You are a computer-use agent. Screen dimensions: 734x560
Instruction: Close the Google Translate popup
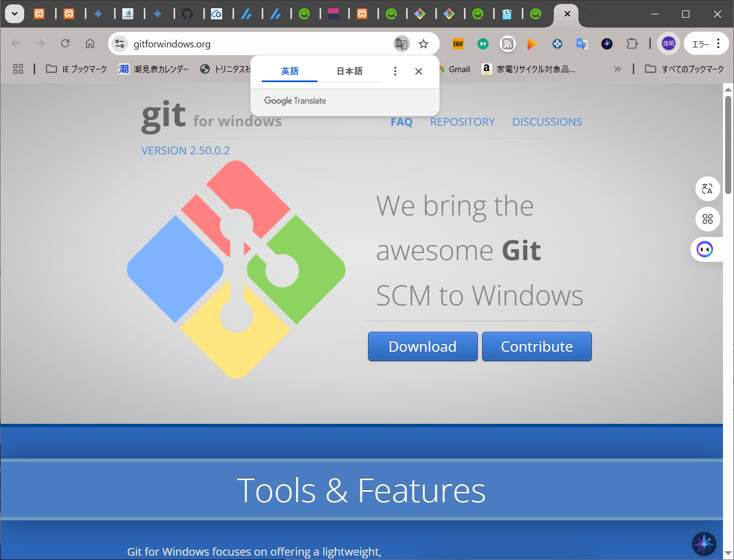pyautogui.click(x=419, y=71)
